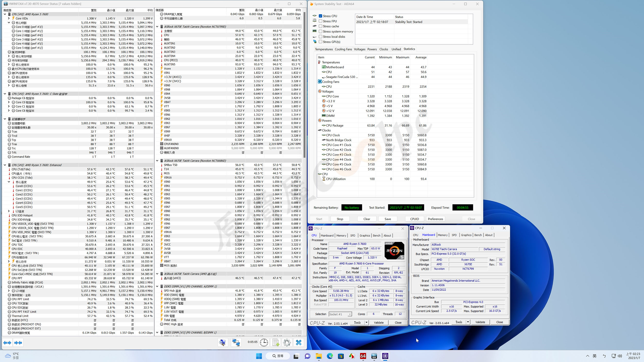Launch Microsoft Edge from taskbar
Image resolution: width=644 pixels, height=362 pixels.
pyautogui.click(x=330, y=356)
